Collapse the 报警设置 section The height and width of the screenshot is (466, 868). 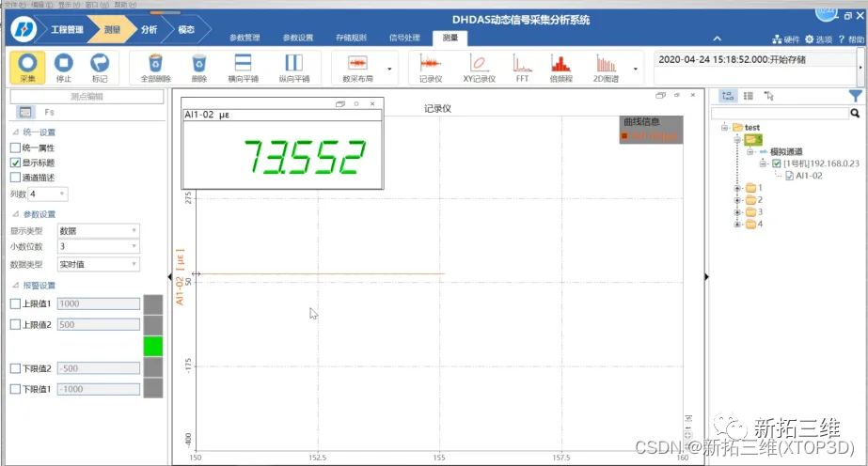click(15, 286)
